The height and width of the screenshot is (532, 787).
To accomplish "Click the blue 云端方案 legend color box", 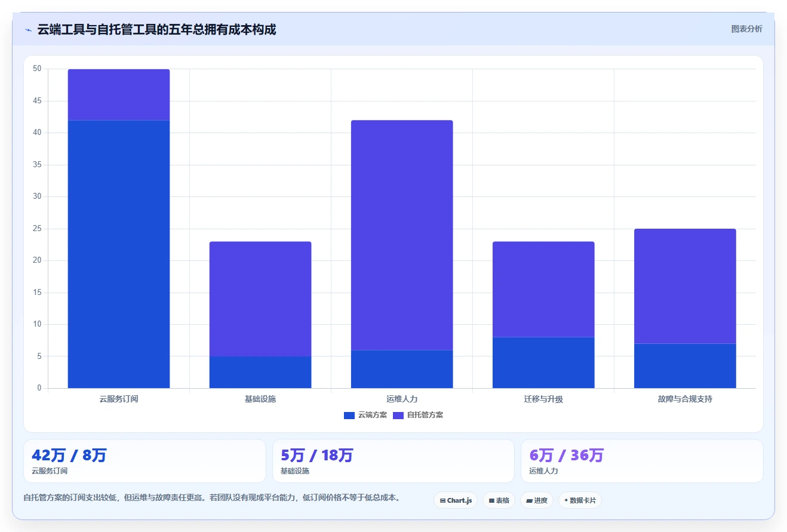I will pyautogui.click(x=349, y=415).
